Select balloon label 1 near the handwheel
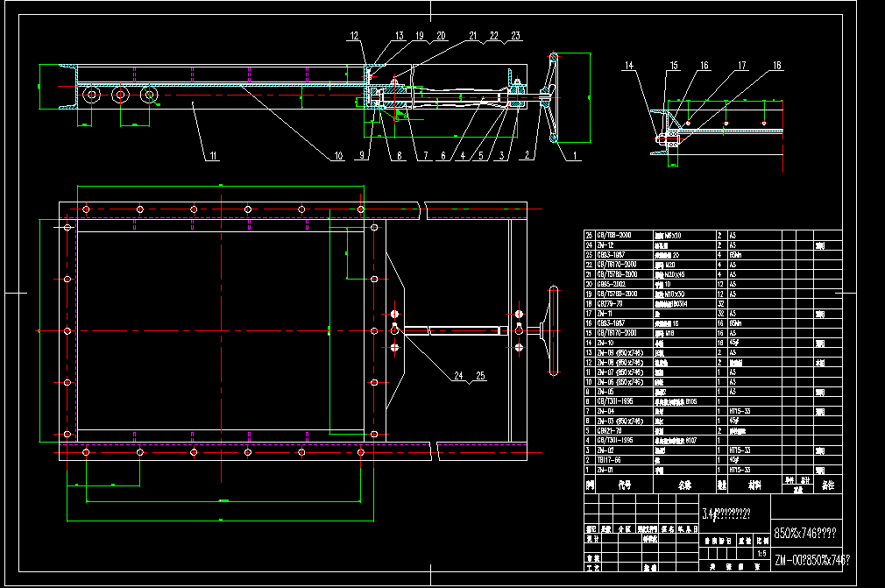This screenshot has width=885, height=588. tap(575, 155)
